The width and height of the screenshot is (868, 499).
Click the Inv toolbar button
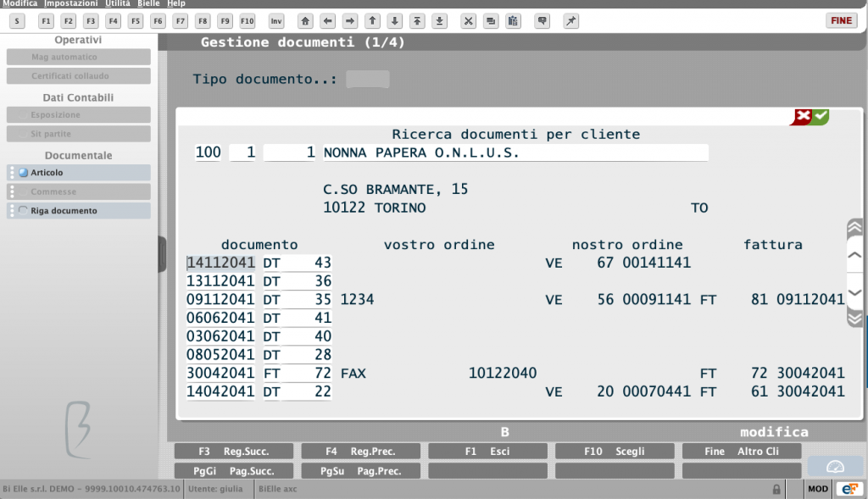tap(276, 21)
